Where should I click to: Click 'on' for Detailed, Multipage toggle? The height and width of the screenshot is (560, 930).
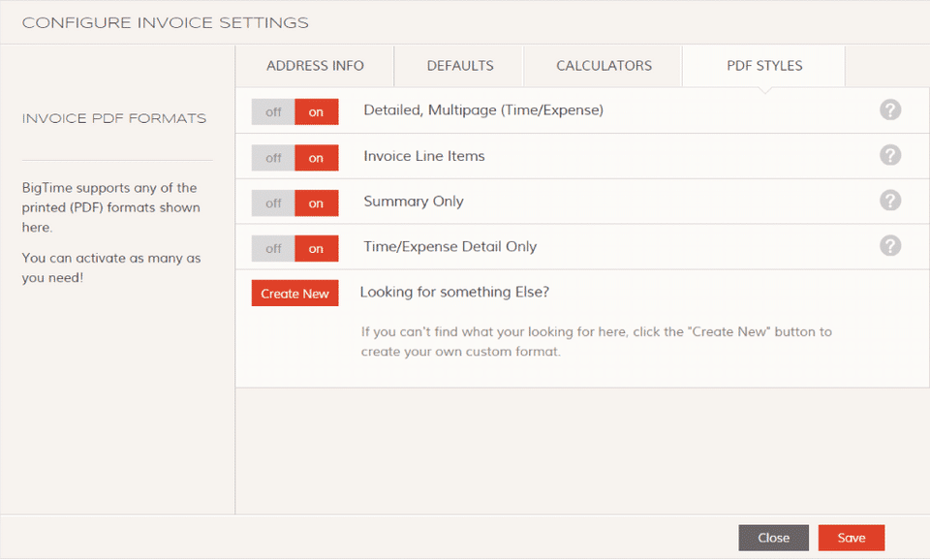click(x=316, y=111)
